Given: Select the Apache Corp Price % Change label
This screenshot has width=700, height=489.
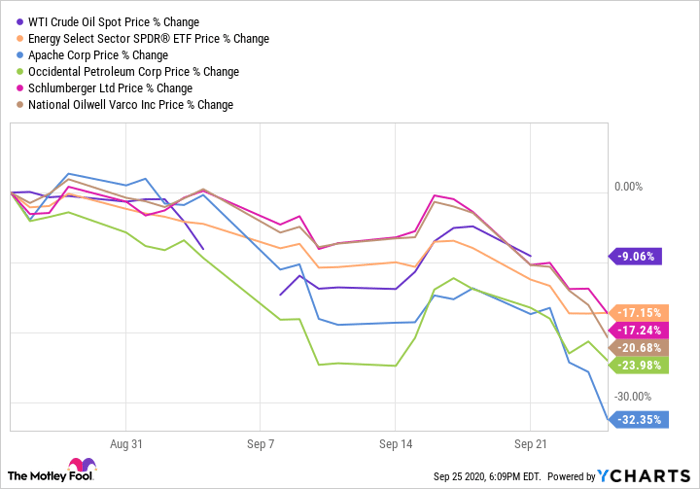Looking at the screenshot, I should click(x=98, y=55).
